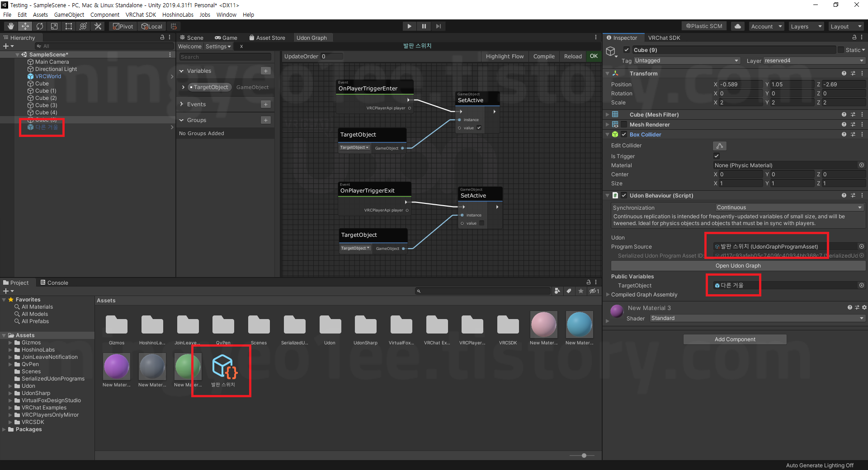
Task: Select the Rect Transform tool
Action: [x=69, y=26]
